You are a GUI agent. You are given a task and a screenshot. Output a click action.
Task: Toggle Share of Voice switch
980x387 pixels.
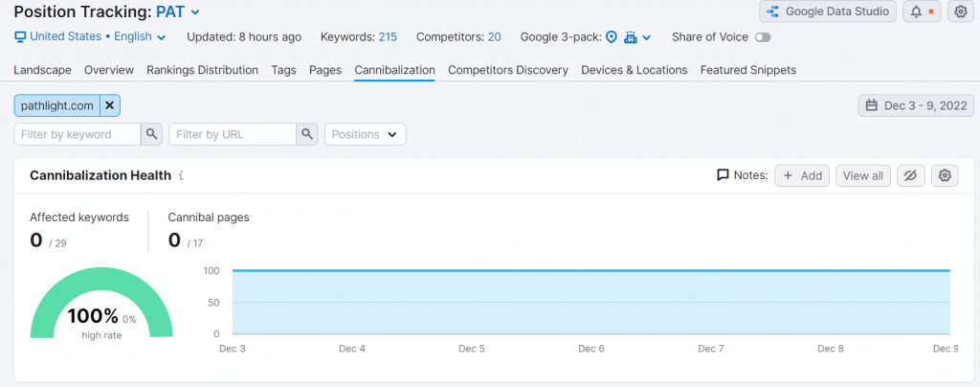763,37
